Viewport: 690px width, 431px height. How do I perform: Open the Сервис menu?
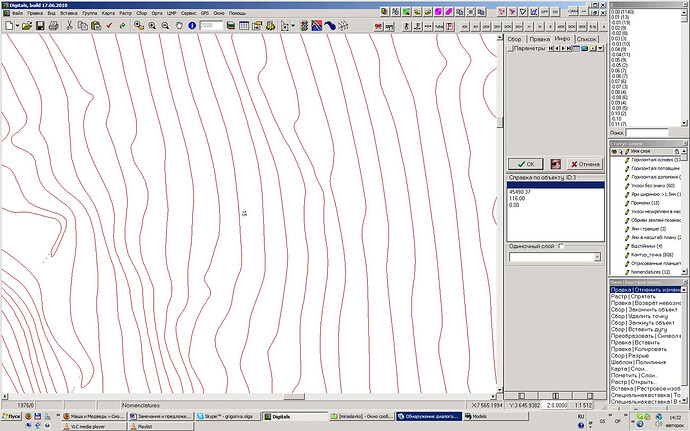(x=189, y=13)
